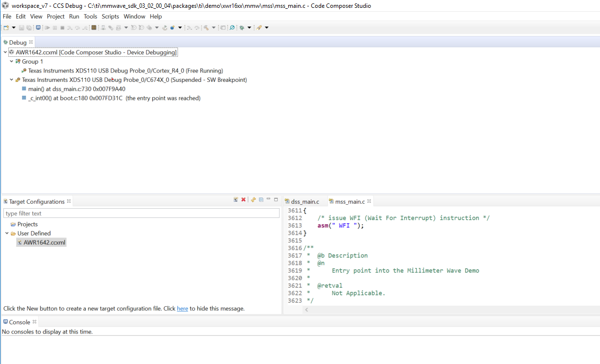The width and height of the screenshot is (600, 364).
Task: Close the mss_main.c editor tab
Action: coord(369,201)
